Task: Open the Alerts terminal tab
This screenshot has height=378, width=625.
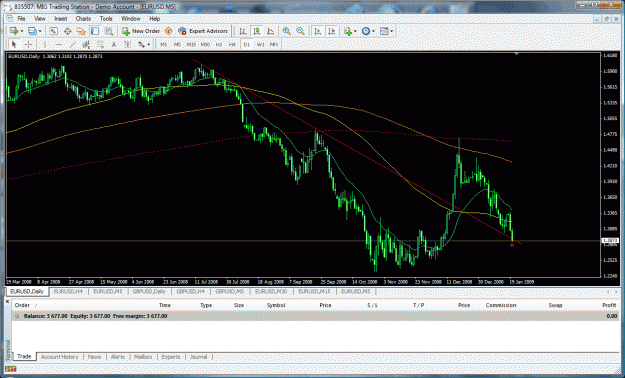Action: (118, 357)
